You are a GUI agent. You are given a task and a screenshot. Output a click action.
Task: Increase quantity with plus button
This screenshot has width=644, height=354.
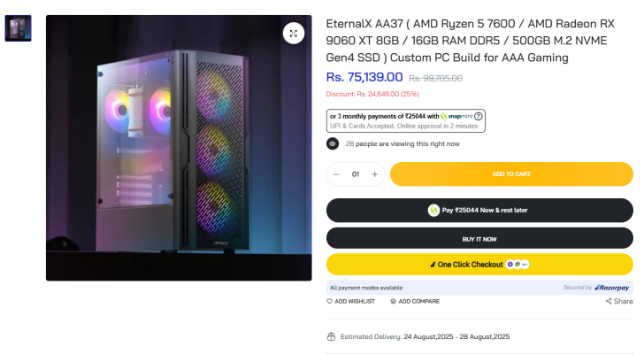(x=375, y=174)
